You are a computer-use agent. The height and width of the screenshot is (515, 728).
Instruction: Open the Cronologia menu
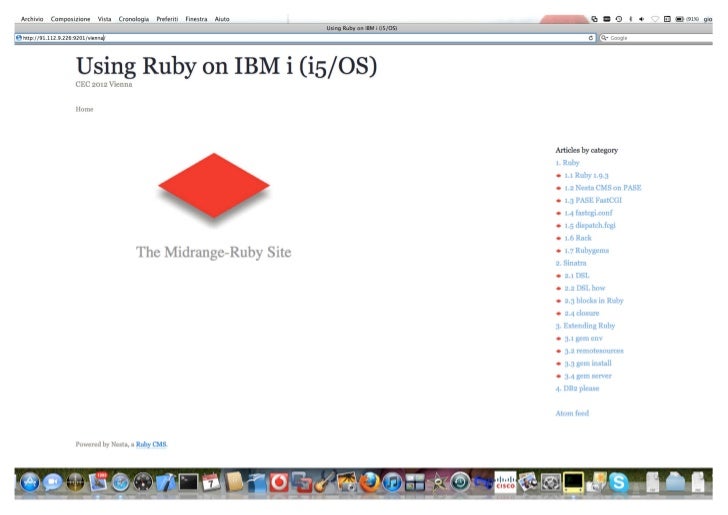pyautogui.click(x=134, y=19)
